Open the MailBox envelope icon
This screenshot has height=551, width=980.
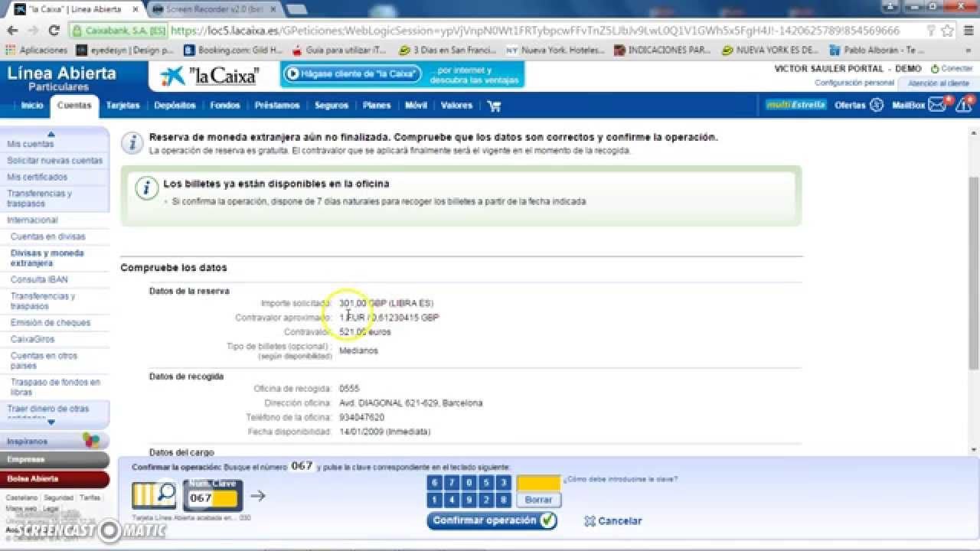[936, 105]
